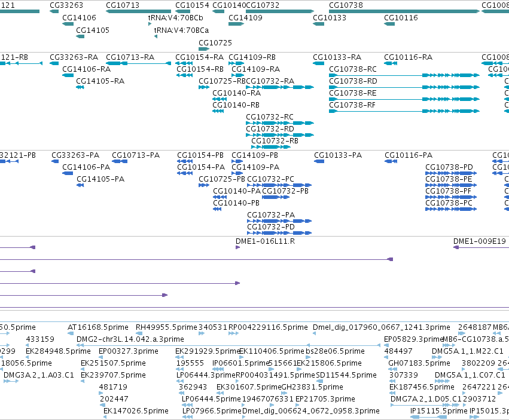Select EST AT16168.5prime
The image size is (509, 420).
97,327
